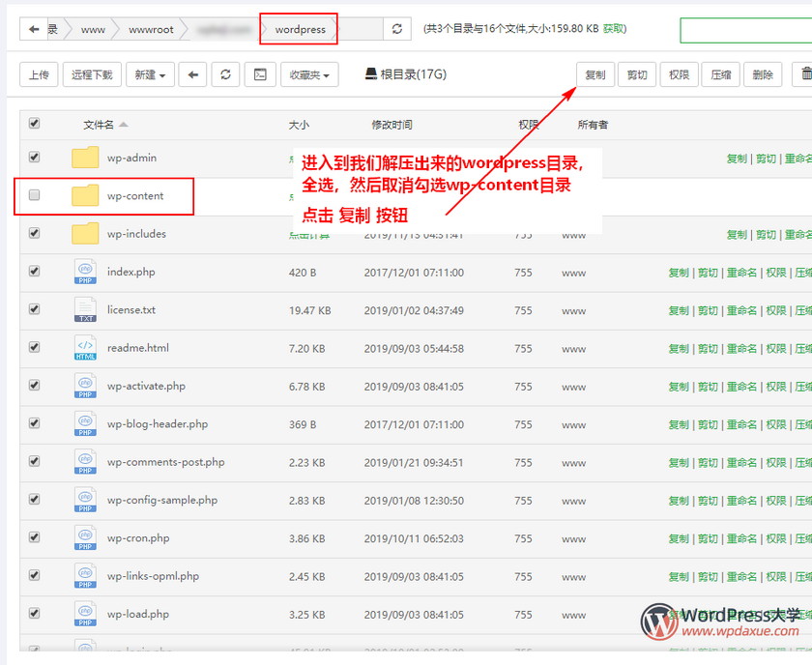This screenshot has height=665, width=812.
Task: Toggle the select-all checkbox in header
Action: [34, 124]
